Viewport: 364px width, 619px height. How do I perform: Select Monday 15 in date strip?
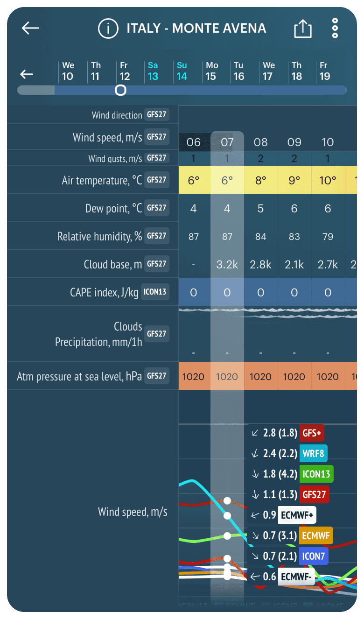click(x=211, y=71)
